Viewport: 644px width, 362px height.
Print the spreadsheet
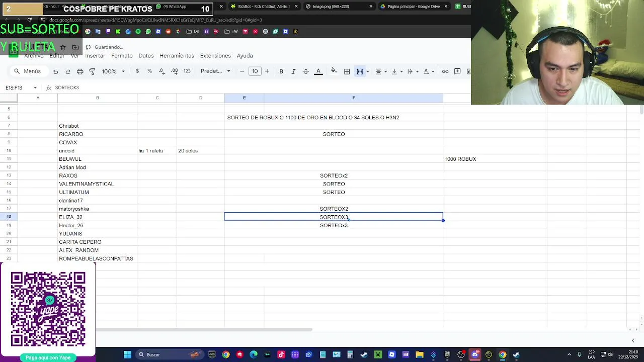pyautogui.click(x=80, y=71)
